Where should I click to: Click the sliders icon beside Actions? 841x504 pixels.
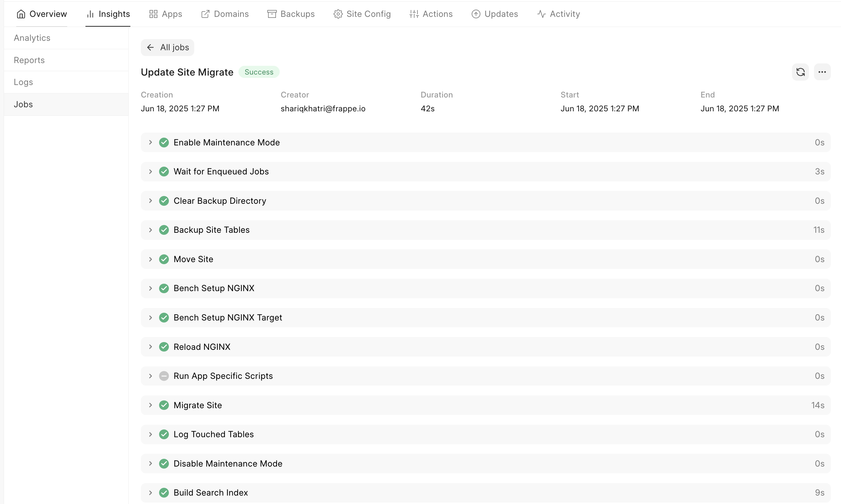click(x=414, y=14)
